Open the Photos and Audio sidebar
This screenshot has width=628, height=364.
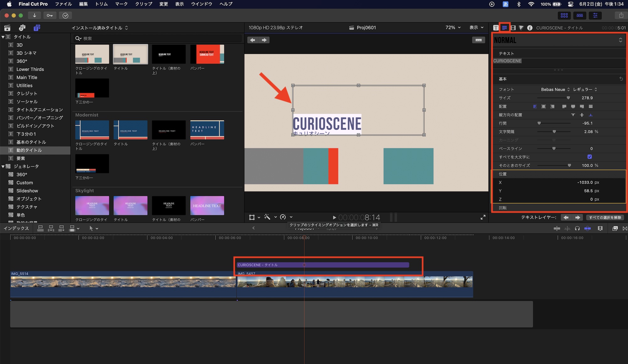click(x=22, y=28)
